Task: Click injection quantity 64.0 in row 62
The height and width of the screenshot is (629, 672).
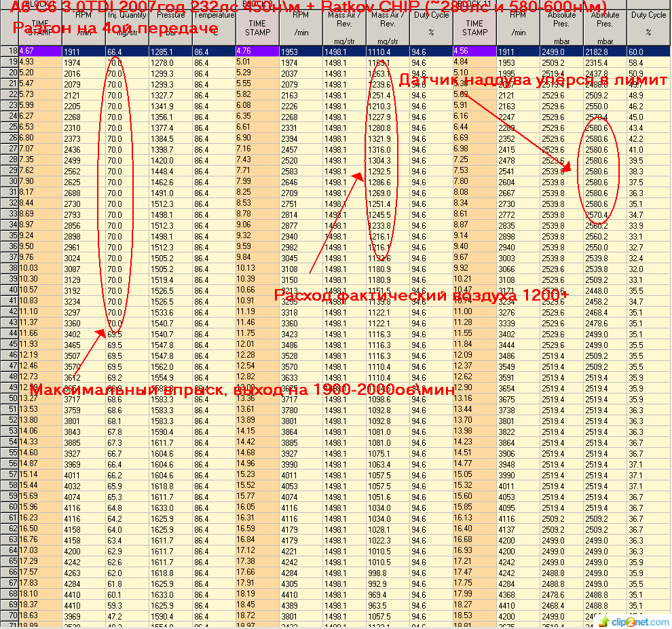Action: (x=128, y=529)
